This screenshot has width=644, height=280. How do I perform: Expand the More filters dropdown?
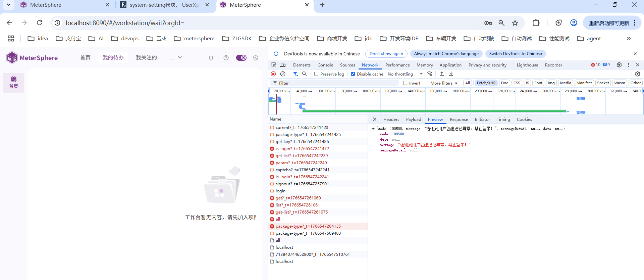coord(444,83)
